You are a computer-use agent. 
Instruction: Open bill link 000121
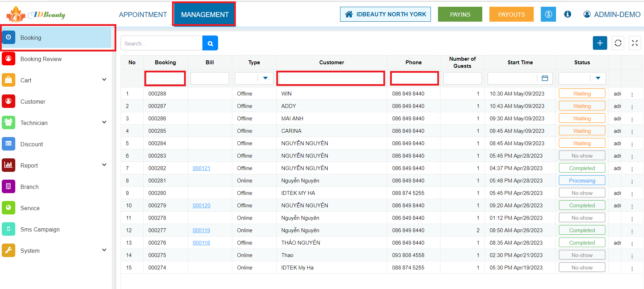point(201,168)
